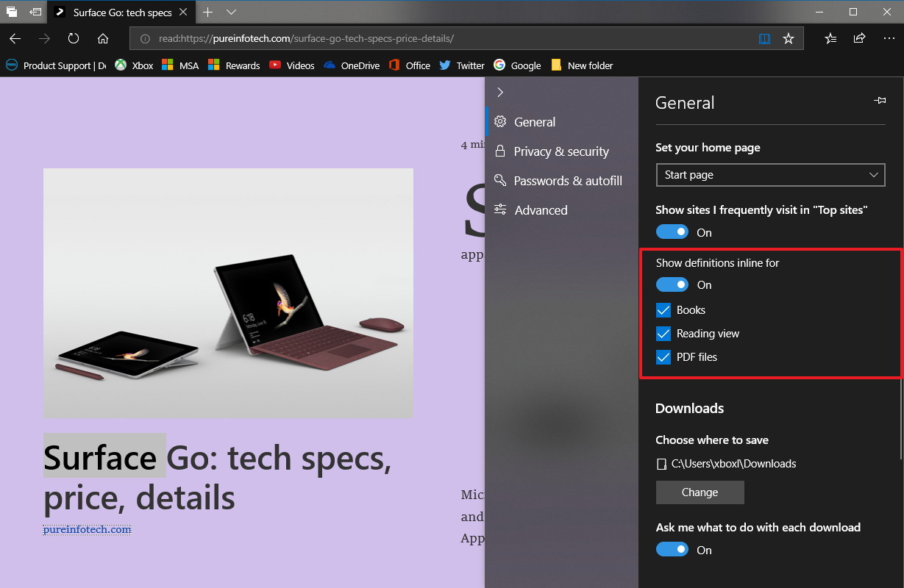
Task: Uncheck the Books checkbox
Action: point(663,310)
